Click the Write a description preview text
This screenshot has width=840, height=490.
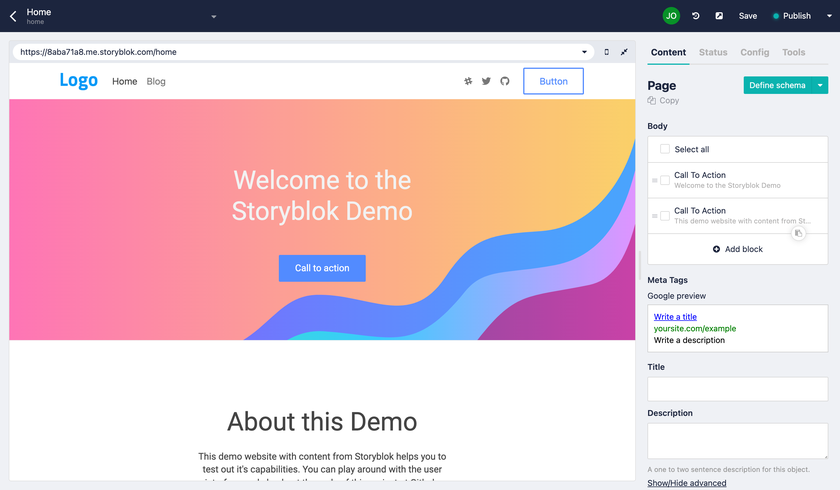click(x=689, y=341)
